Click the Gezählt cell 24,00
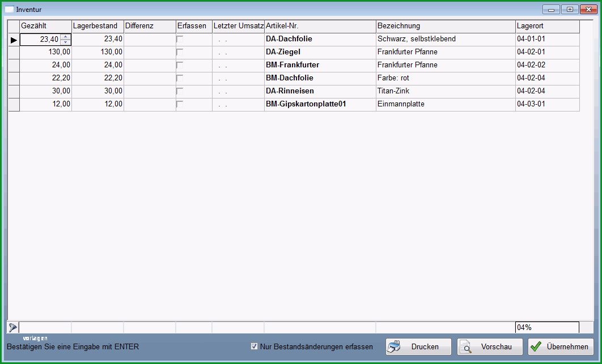 click(46, 65)
